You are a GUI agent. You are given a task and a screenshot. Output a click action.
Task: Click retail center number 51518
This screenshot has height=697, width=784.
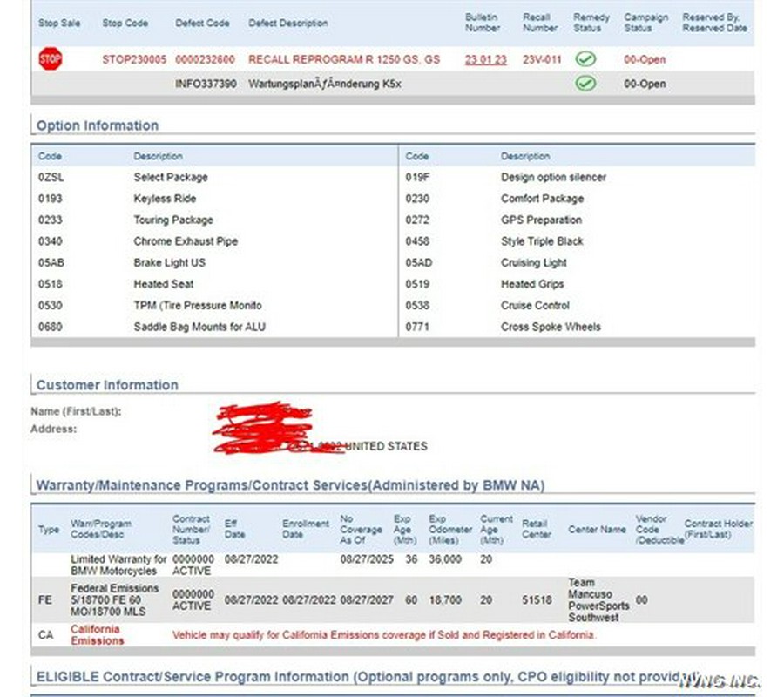[537, 599]
